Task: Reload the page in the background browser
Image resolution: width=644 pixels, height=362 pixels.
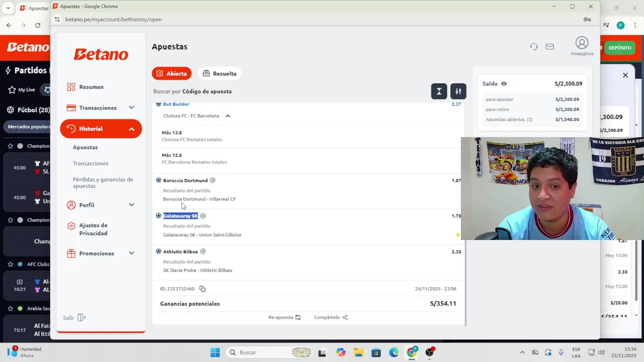Action: [38, 25]
